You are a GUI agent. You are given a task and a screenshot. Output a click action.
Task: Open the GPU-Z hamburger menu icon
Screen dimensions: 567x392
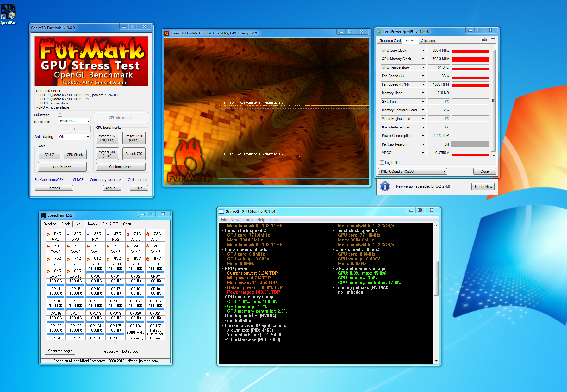click(493, 40)
